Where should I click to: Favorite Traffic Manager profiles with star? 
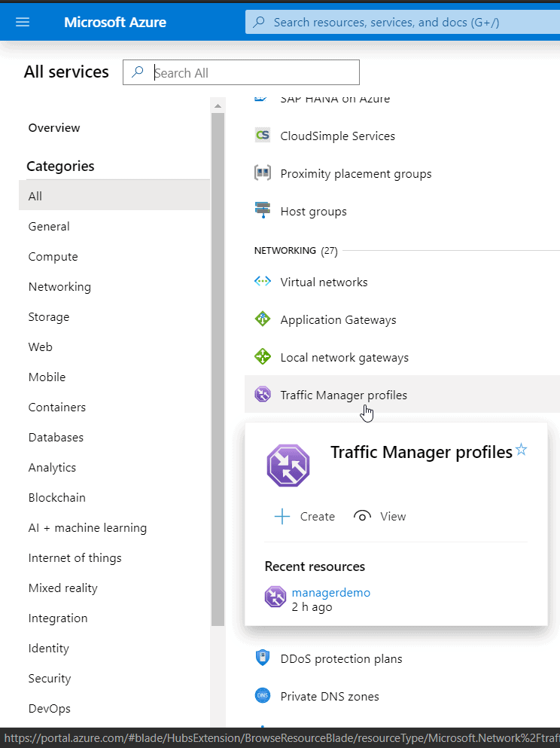tap(522, 450)
